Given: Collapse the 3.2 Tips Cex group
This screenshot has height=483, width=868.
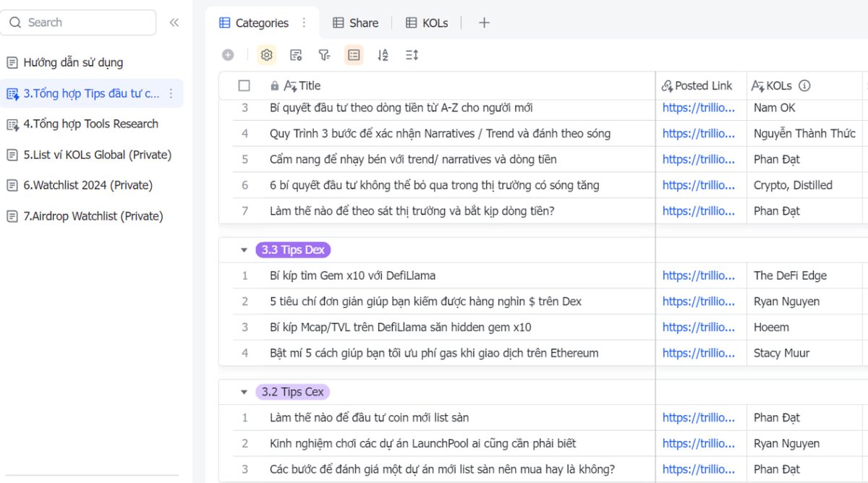Looking at the screenshot, I should (244, 391).
